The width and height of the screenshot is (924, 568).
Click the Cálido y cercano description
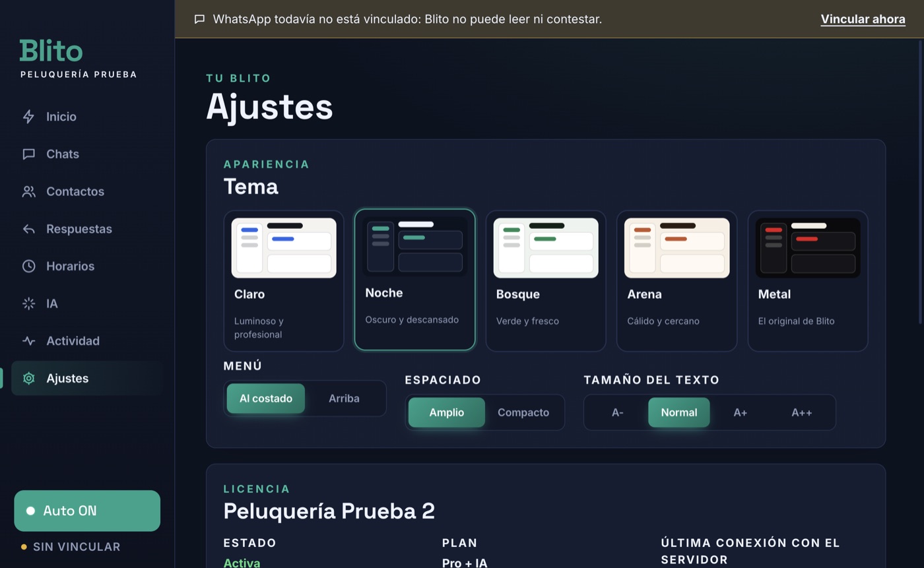(663, 321)
